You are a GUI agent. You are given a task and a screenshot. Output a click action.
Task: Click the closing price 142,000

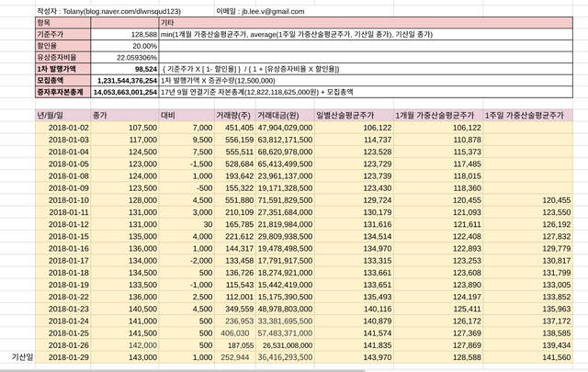125,345
